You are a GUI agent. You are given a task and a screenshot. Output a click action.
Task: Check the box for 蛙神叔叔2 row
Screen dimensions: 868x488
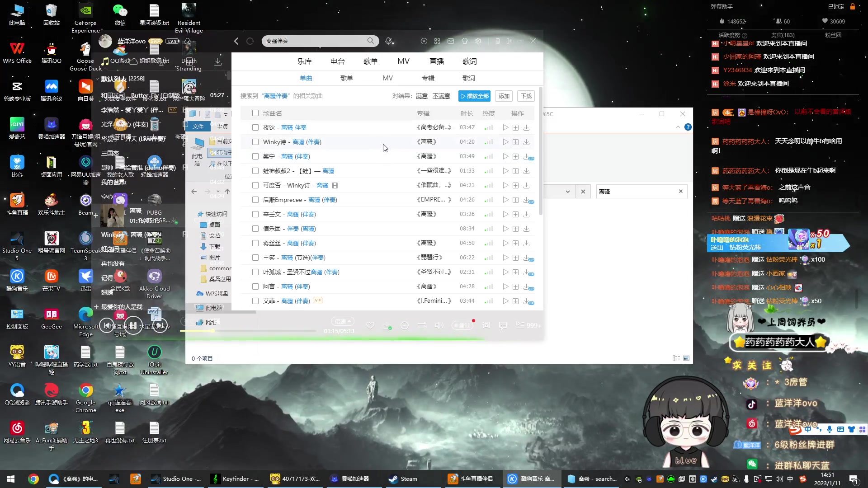pyautogui.click(x=255, y=171)
